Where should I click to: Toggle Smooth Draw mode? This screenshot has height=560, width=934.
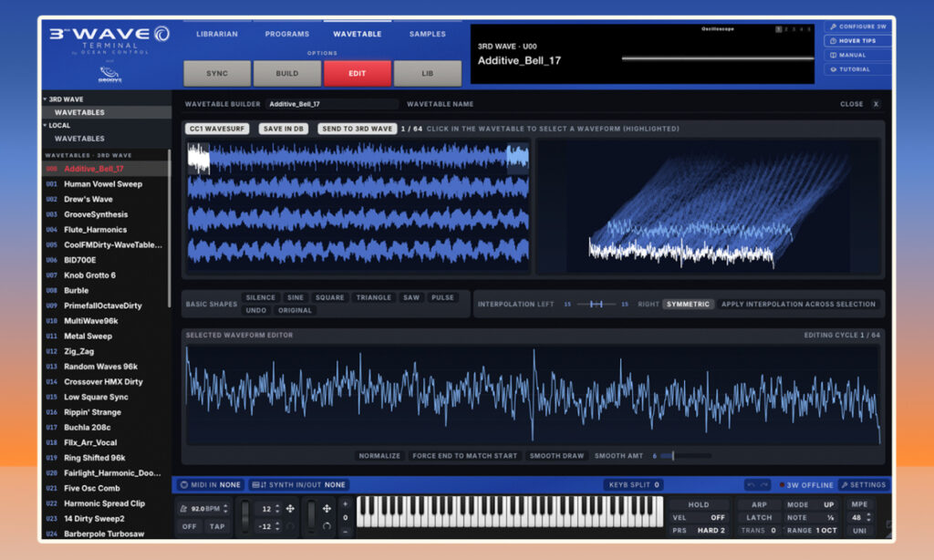(x=557, y=456)
